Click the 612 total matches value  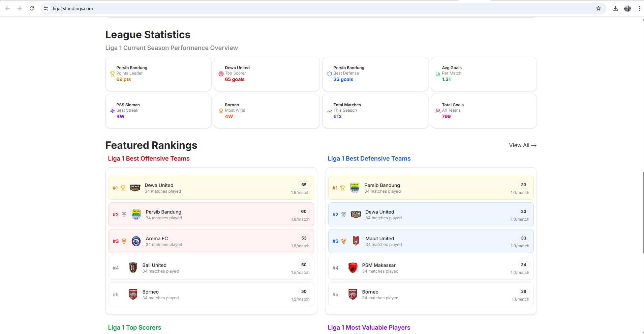[337, 116]
